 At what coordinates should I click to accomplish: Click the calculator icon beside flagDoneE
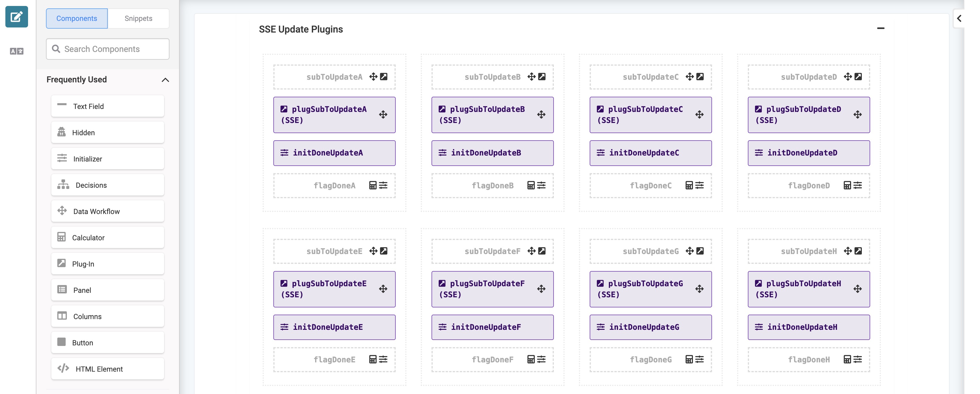[x=373, y=359]
